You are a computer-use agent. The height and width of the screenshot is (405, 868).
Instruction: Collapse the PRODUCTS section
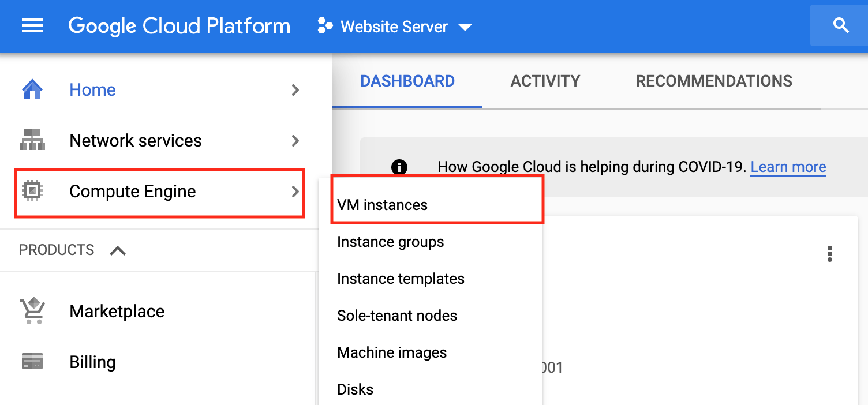point(118,250)
